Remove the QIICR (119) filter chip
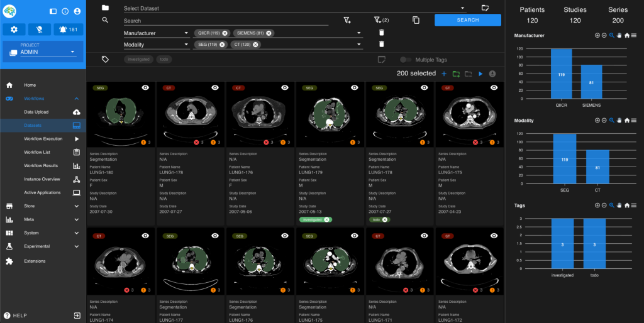The image size is (644, 323). 225,33
